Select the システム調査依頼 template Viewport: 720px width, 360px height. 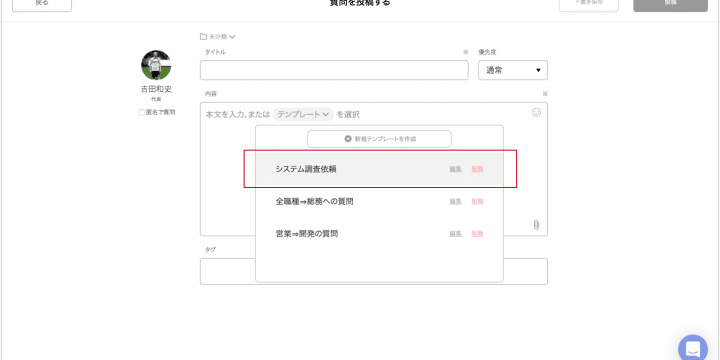click(379, 169)
